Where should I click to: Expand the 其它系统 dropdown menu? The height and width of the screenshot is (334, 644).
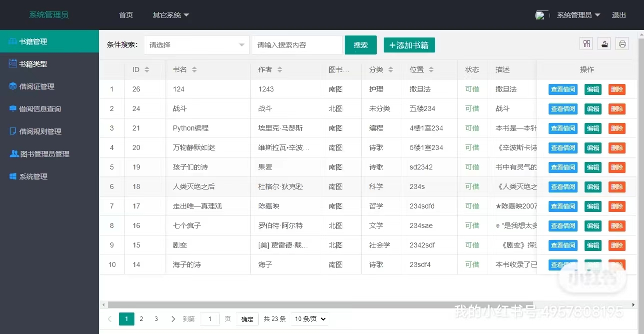click(171, 15)
